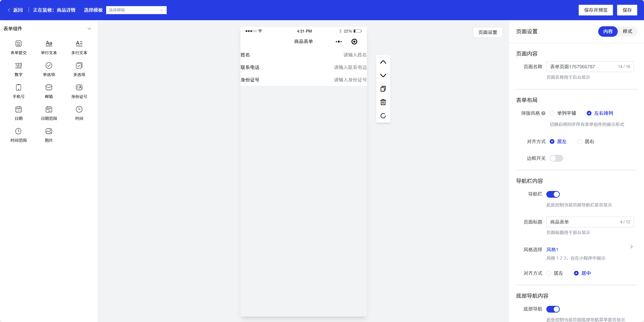Image resolution: width=644 pixels, height=322 pixels.
Task: Add the 表单提交 component icon
Action: pos(19,44)
